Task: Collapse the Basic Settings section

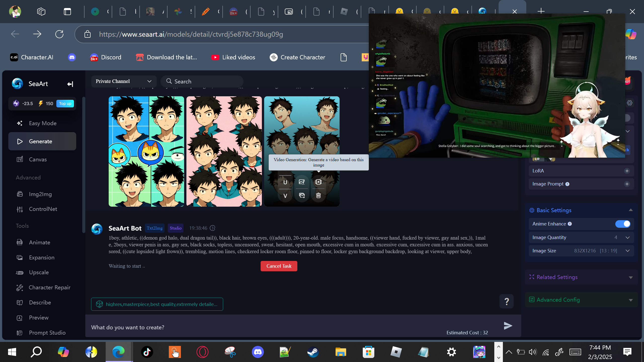Action: click(631, 210)
